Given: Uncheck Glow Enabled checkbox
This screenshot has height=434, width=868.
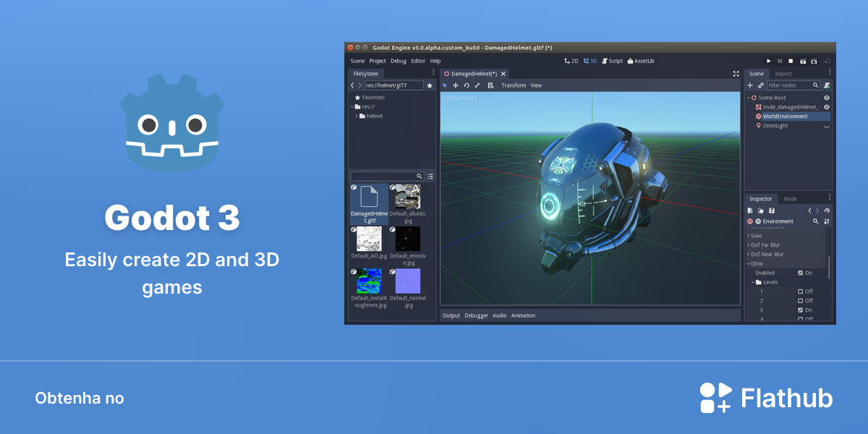Looking at the screenshot, I should tap(800, 273).
